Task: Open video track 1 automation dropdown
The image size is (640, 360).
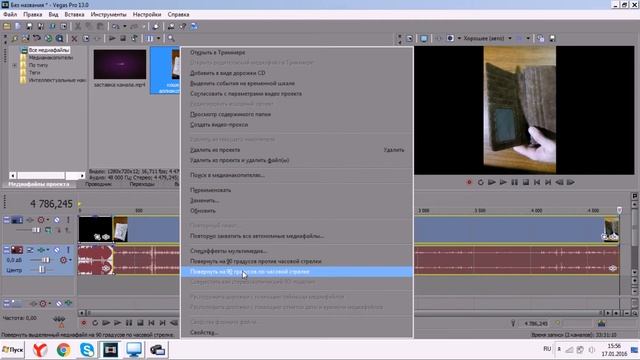Action: [x=48, y=220]
